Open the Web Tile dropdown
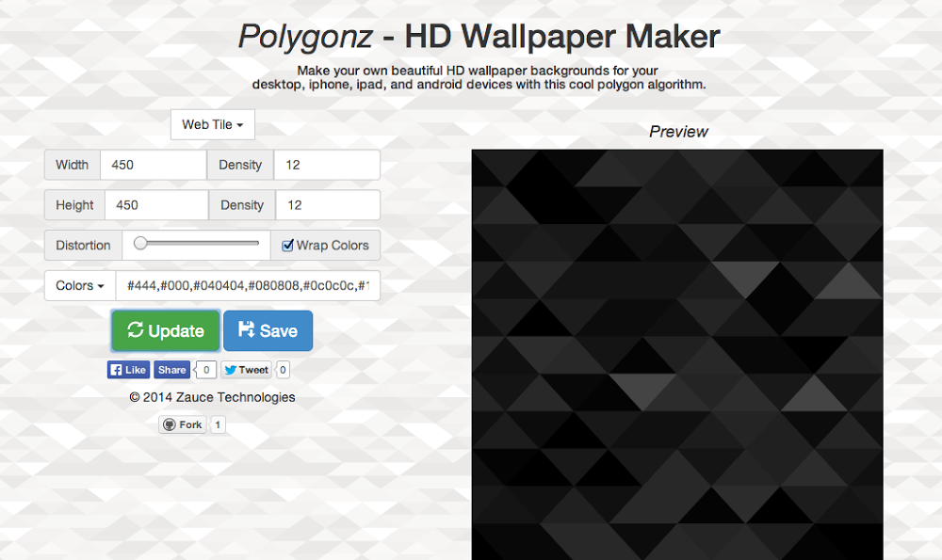This screenshot has width=942, height=560. (x=213, y=124)
